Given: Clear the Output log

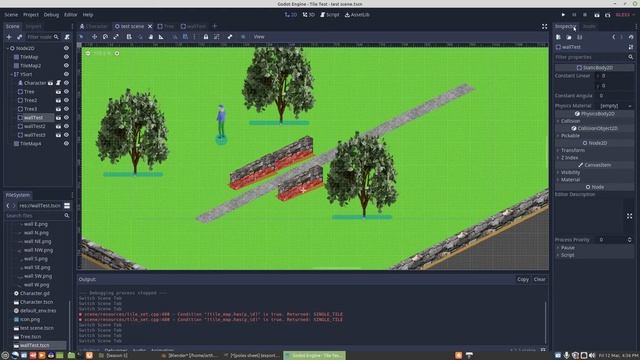Looking at the screenshot, I should [x=540, y=280].
